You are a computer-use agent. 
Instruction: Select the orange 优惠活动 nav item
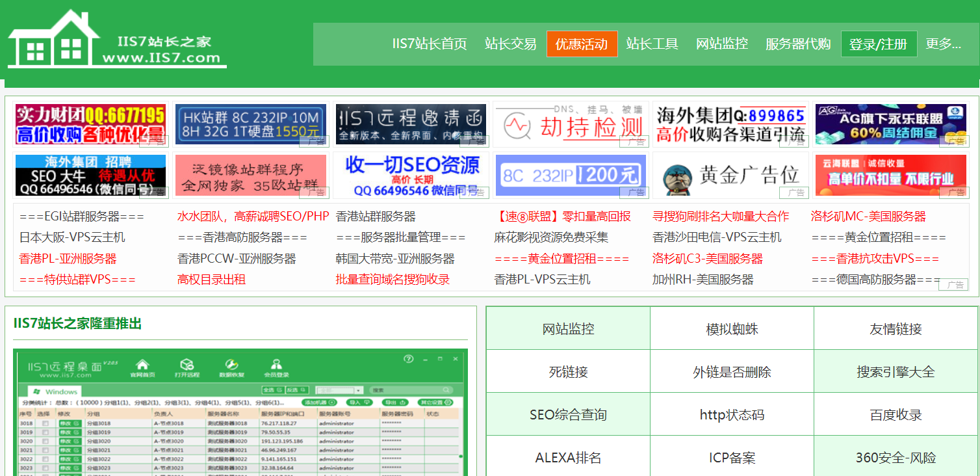582,44
